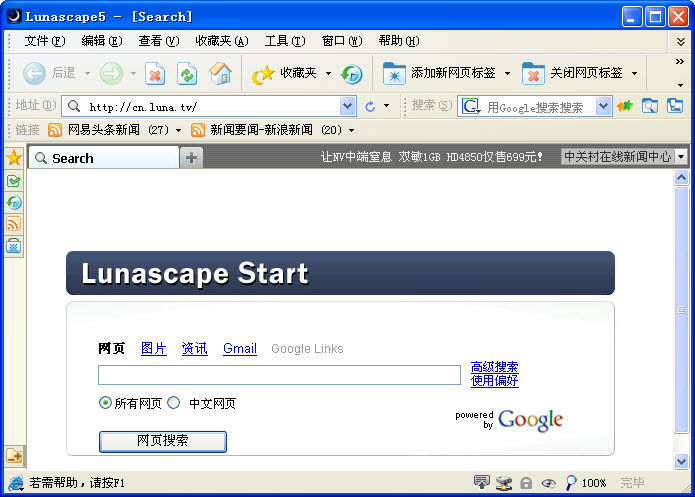695x497 pixels.
Task: Click the vertical scrollbar down arrow
Action: coord(681,462)
